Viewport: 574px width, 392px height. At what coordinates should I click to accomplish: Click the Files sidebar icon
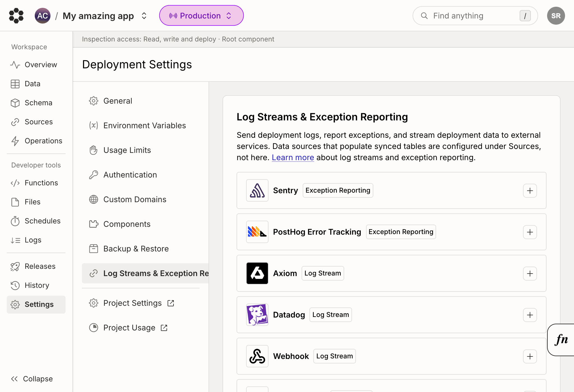[15, 202]
